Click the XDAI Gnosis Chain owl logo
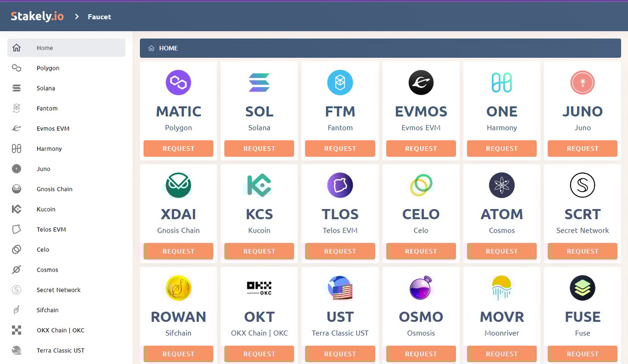This screenshot has height=364, width=628. pyautogui.click(x=178, y=185)
